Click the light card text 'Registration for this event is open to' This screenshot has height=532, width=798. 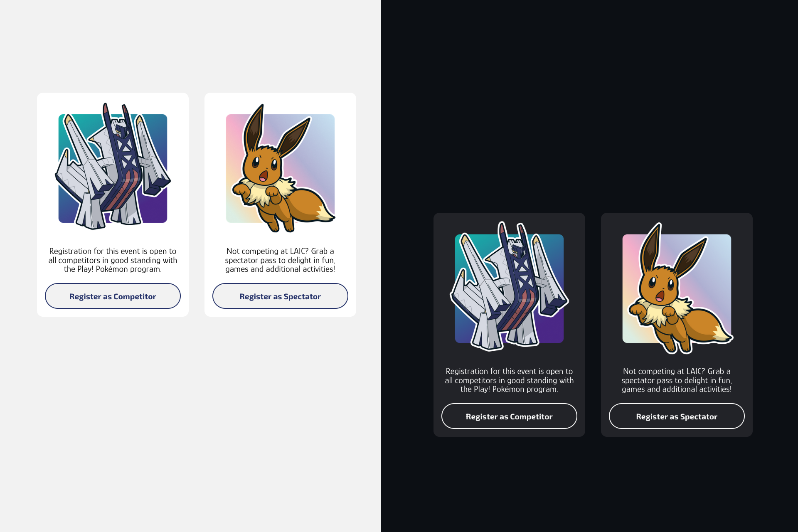pyautogui.click(x=113, y=251)
